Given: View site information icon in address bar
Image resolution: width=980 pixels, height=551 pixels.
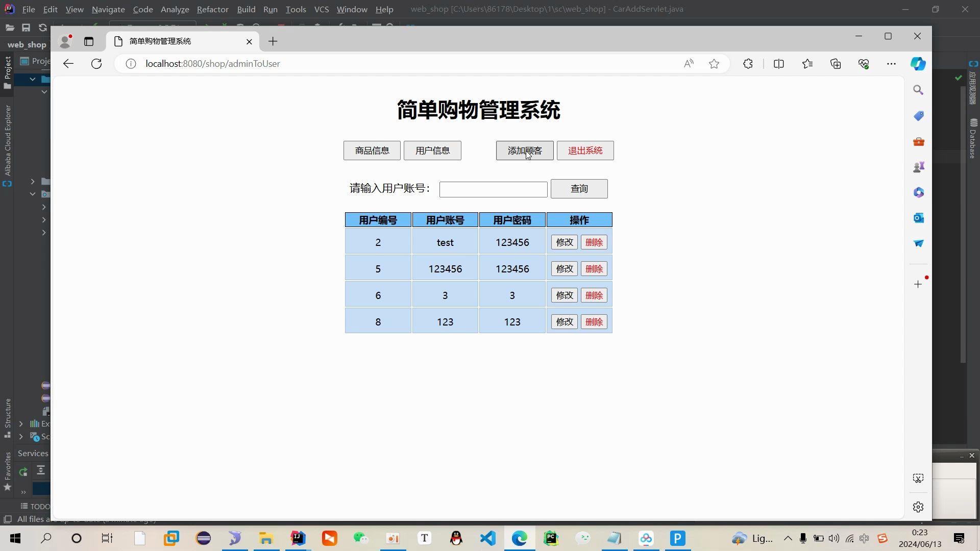Looking at the screenshot, I should tap(131, 64).
